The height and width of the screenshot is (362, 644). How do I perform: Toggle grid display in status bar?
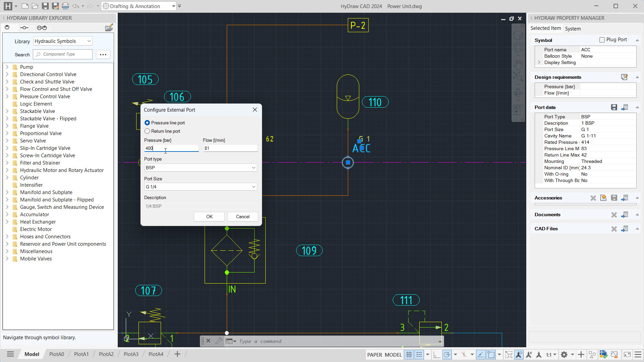[409, 355]
